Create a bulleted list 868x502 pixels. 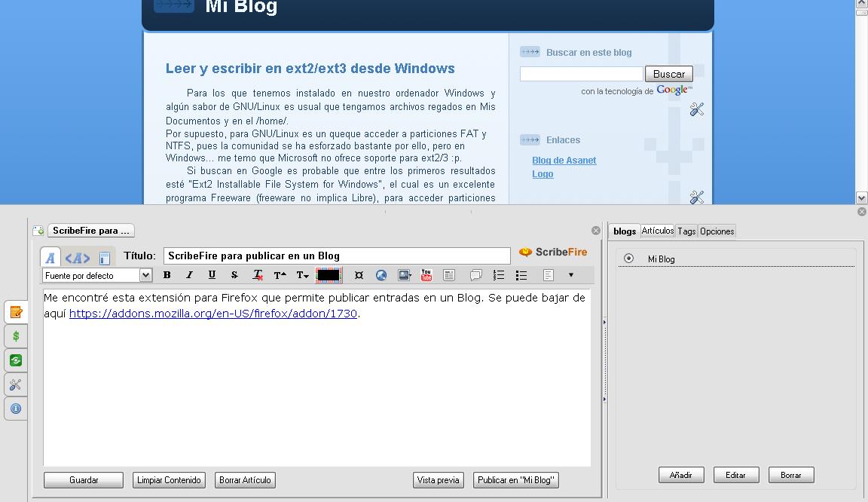pyautogui.click(x=521, y=275)
